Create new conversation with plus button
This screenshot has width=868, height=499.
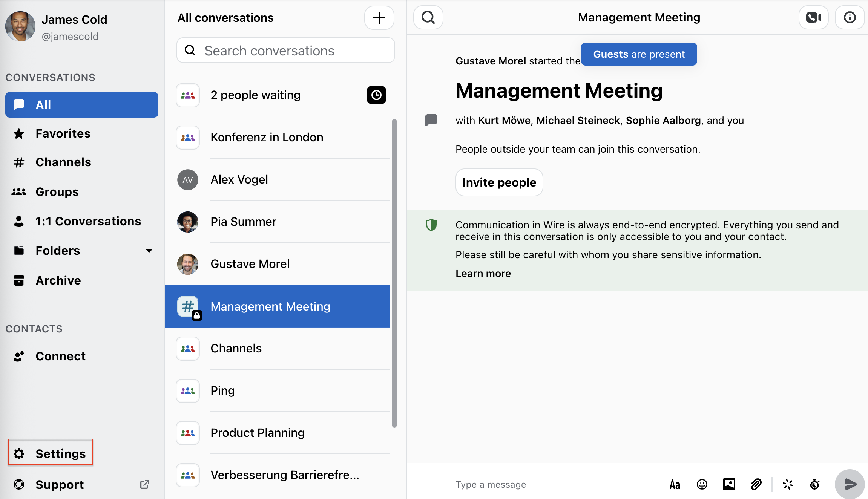[x=379, y=18]
